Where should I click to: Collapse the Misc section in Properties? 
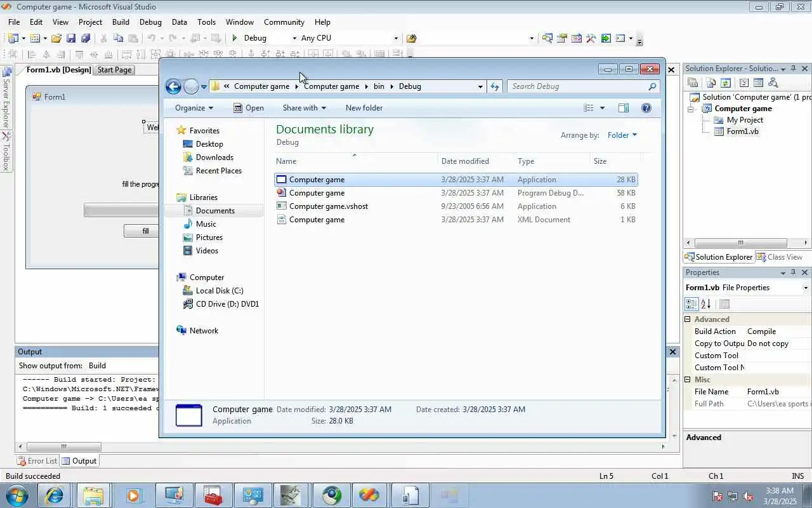click(688, 380)
